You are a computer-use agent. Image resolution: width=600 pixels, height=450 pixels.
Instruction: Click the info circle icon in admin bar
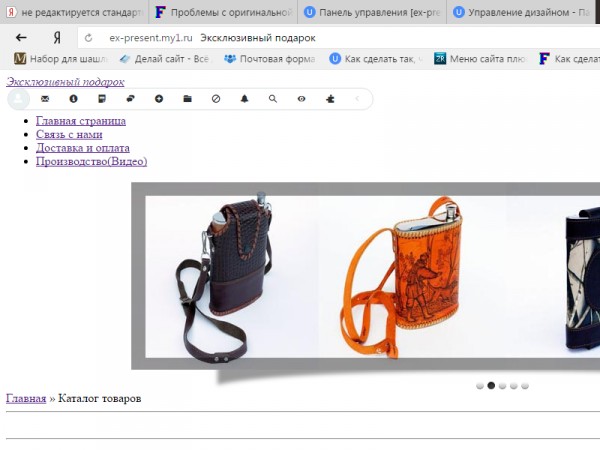[x=73, y=99]
